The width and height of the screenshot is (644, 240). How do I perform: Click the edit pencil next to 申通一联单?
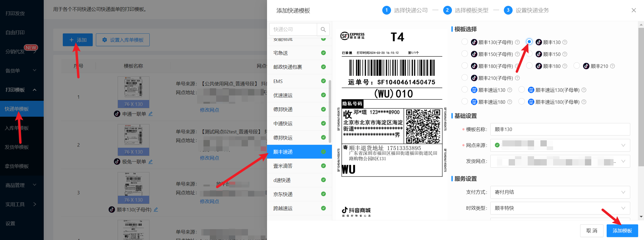(150, 114)
